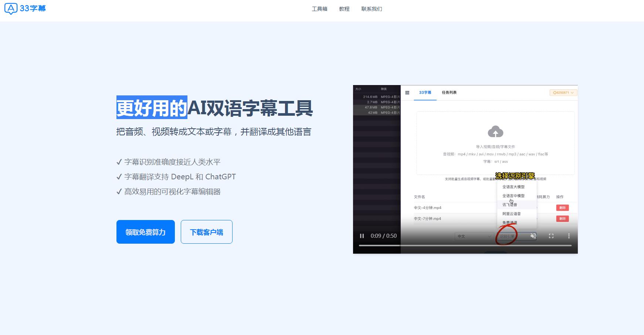Click the 214.6 MB file row
Viewport: 644px width, 335px height.
pos(377,97)
